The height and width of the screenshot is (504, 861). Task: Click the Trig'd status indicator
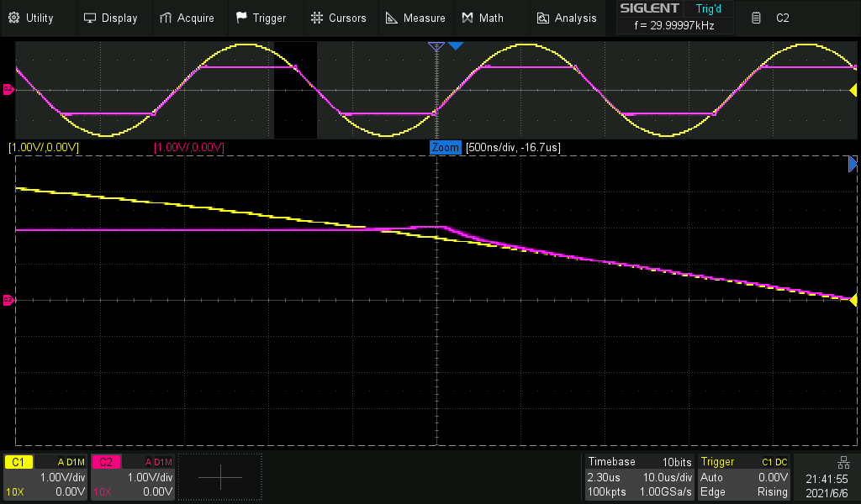coord(707,8)
